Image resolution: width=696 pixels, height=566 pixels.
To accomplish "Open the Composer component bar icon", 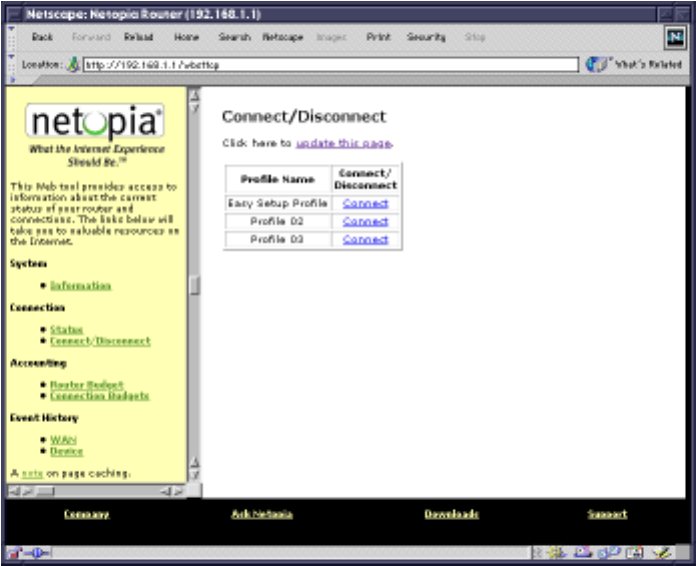I will coord(661,552).
